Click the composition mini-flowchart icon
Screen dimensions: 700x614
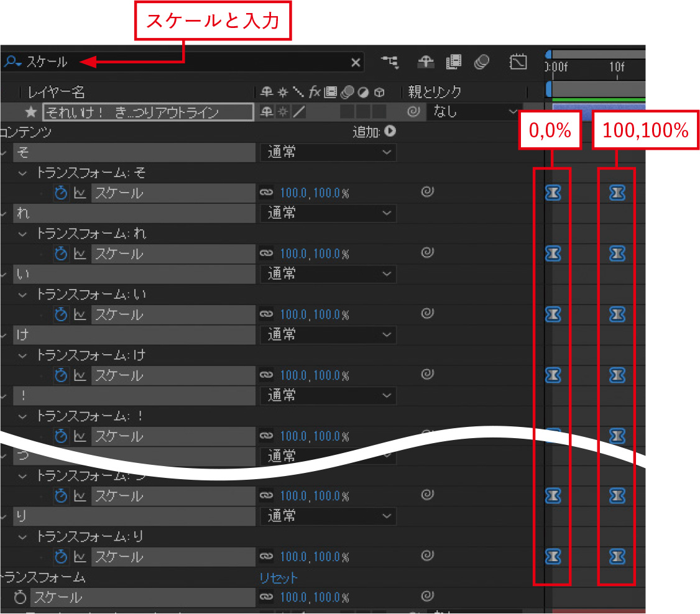(390, 62)
